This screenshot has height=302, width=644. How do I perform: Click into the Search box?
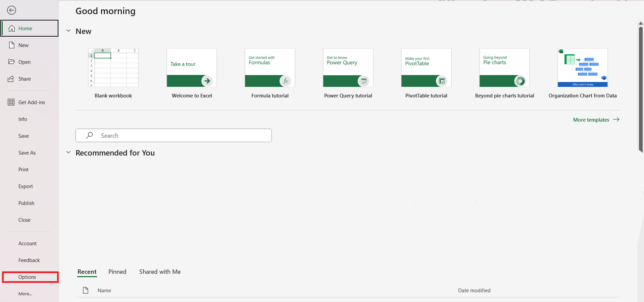tap(174, 135)
